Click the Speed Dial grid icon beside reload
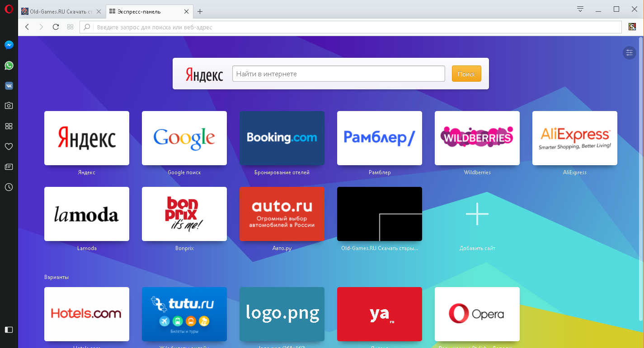 click(x=70, y=27)
